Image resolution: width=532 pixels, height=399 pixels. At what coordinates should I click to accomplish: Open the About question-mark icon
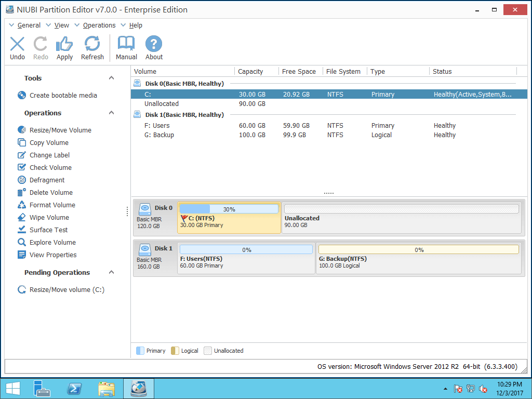154,44
